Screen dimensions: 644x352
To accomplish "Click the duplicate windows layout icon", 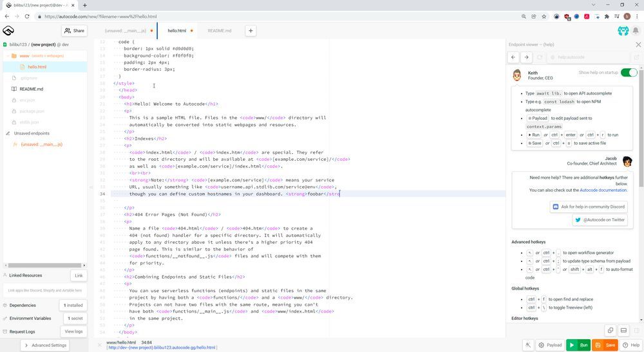I will tap(611, 330).
